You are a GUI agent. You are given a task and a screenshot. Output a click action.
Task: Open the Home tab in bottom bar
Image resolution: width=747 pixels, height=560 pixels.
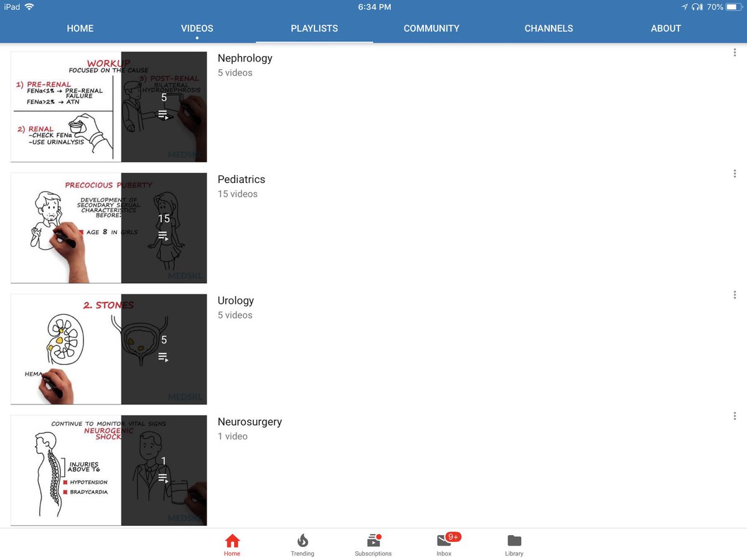[x=232, y=545]
